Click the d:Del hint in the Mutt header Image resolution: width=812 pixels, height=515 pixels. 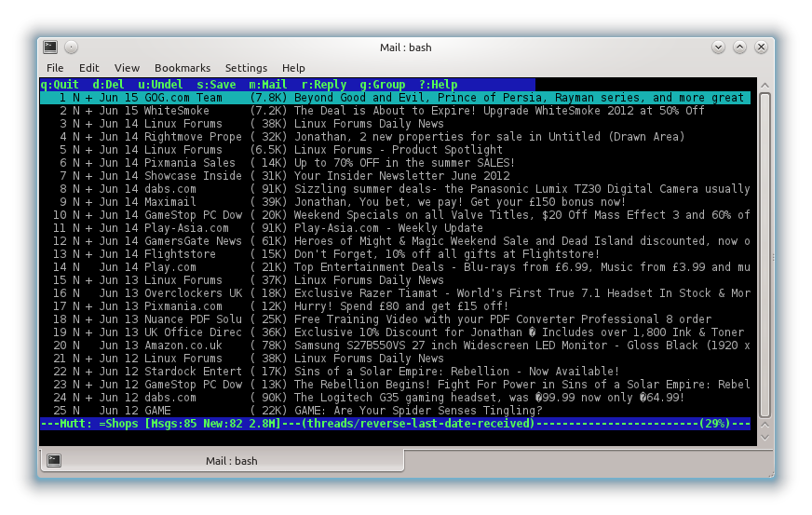[x=108, y=85]
